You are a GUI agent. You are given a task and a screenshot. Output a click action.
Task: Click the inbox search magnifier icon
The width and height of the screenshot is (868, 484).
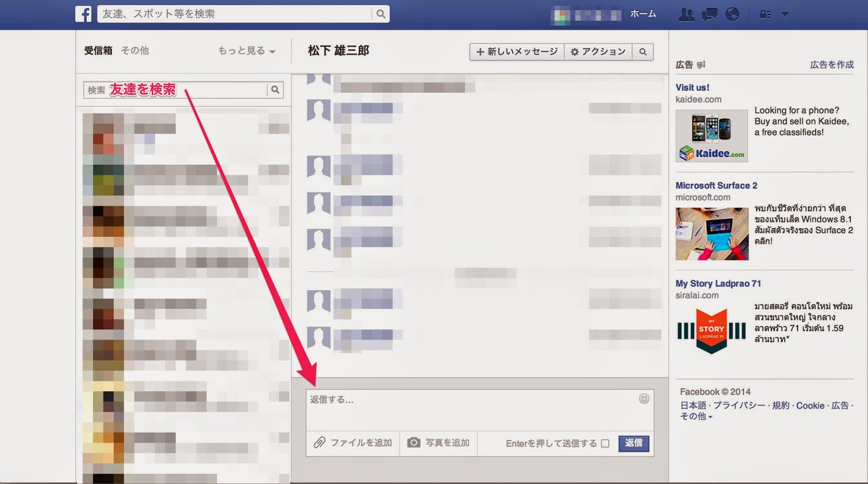275,90
